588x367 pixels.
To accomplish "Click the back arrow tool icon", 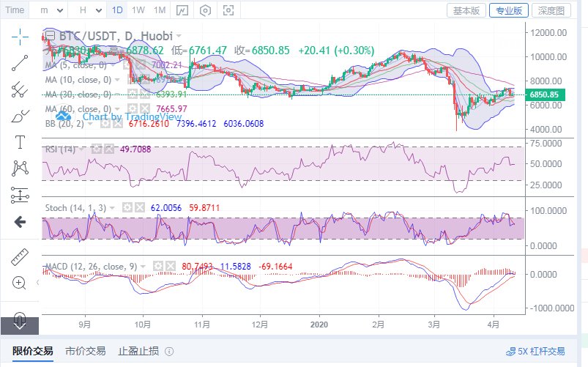I will (20, 222).
